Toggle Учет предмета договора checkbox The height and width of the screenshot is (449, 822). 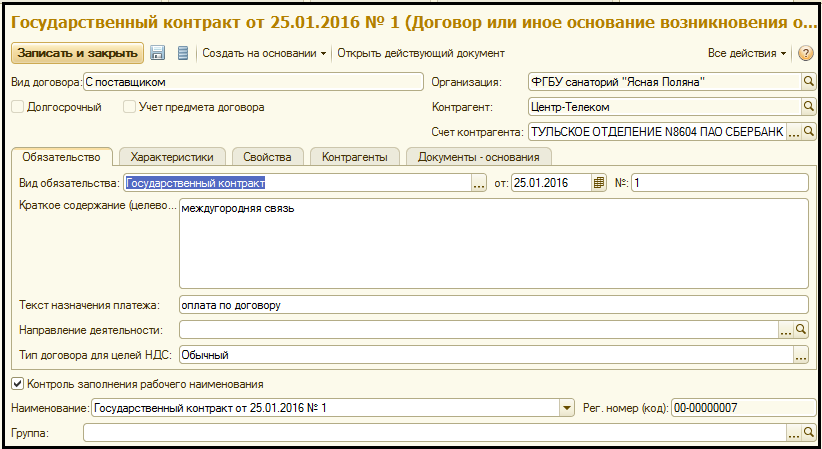click(x=129, y=107)
